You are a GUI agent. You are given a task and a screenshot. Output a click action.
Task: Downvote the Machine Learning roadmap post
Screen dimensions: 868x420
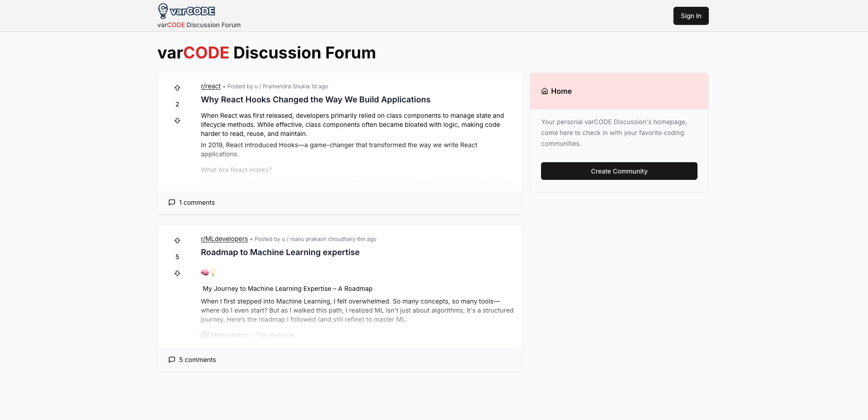tap(177, 273)
